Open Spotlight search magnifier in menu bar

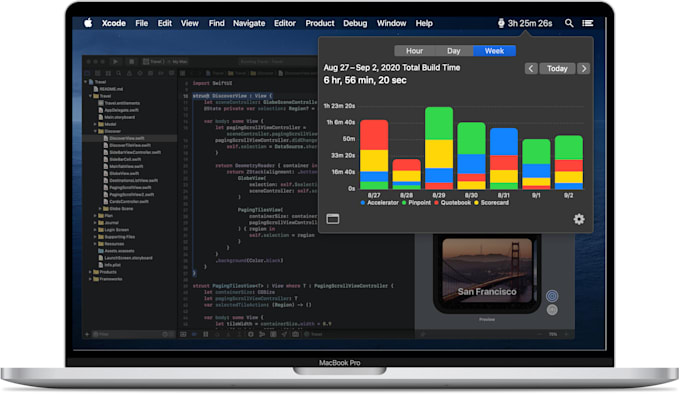pyautogui.click(x=569, y=23)
